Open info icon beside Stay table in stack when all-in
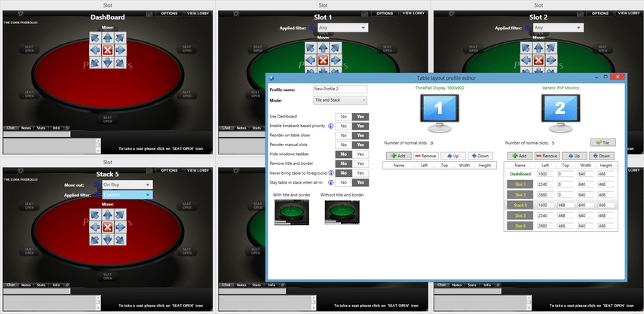 pos(330,182)
